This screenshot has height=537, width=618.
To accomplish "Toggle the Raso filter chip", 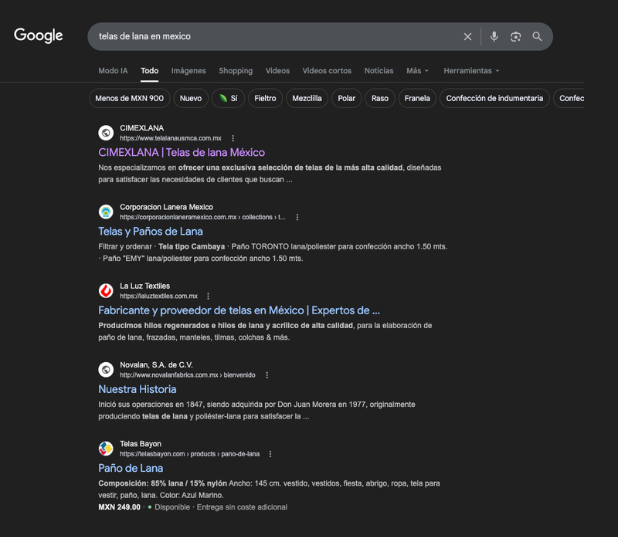I will tap(380, 98).
